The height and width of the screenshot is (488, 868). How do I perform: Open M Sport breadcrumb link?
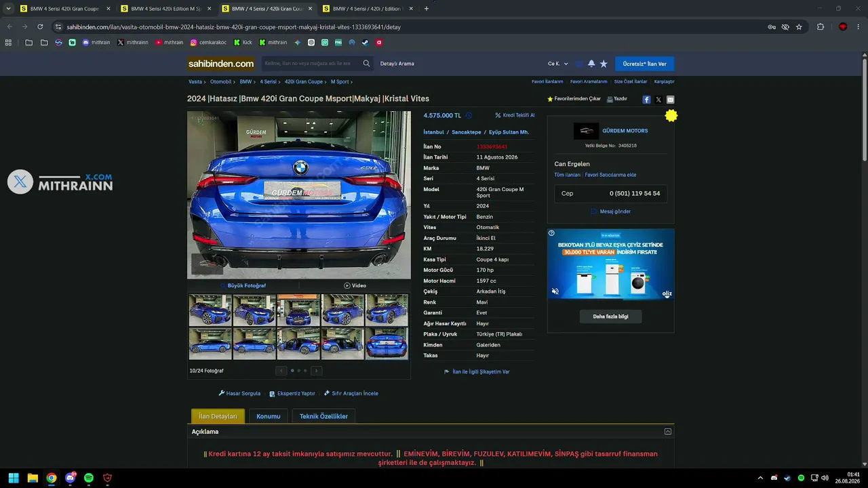(x=340, y=81)
